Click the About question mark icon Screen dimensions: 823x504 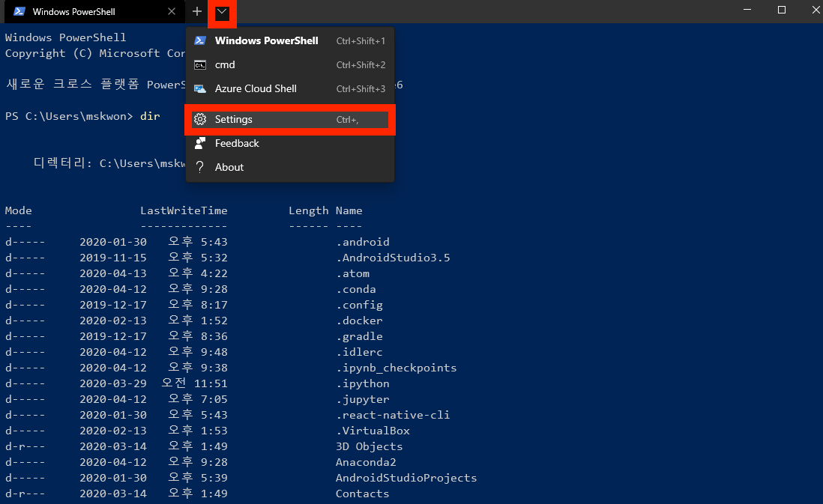coord(200,167)
